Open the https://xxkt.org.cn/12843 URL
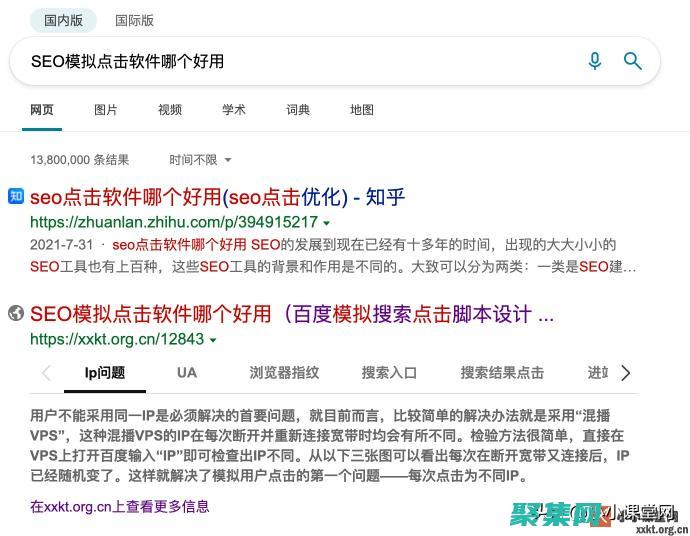 [x=117, y=339]
